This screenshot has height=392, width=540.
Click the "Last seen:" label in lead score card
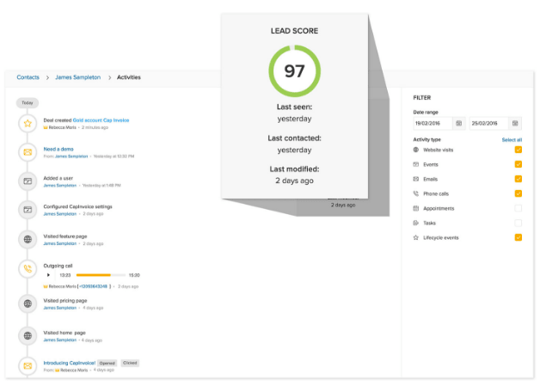click(x=294, y=107)
